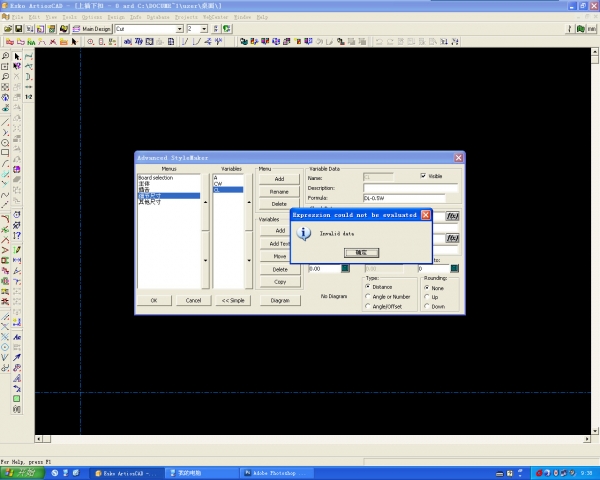Select the arrow pointer tool in left toolbar
This screenshot has width=600, height=480.
[17, 55]
